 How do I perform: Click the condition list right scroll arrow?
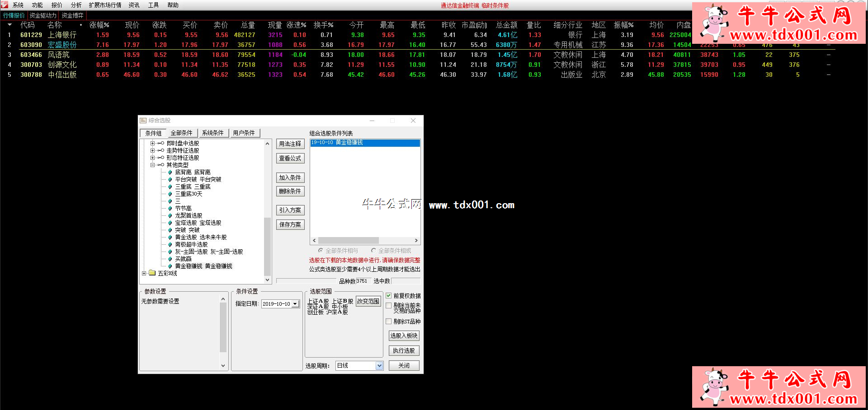coord(416,241)
